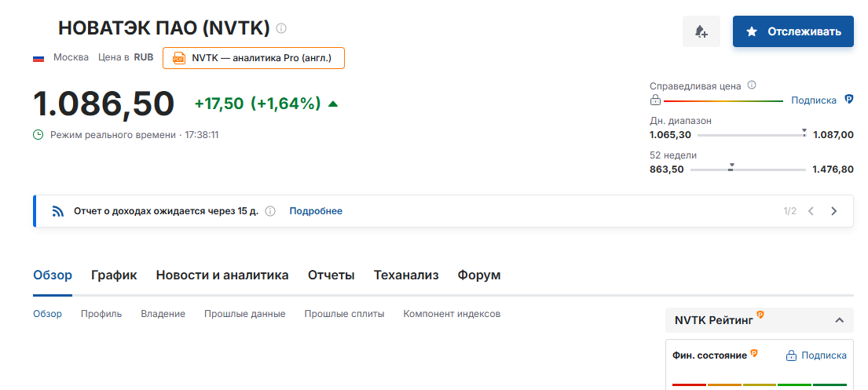Click the fair price red-to-green gradient bar
The image size is (868, 390).
[723, 101]
